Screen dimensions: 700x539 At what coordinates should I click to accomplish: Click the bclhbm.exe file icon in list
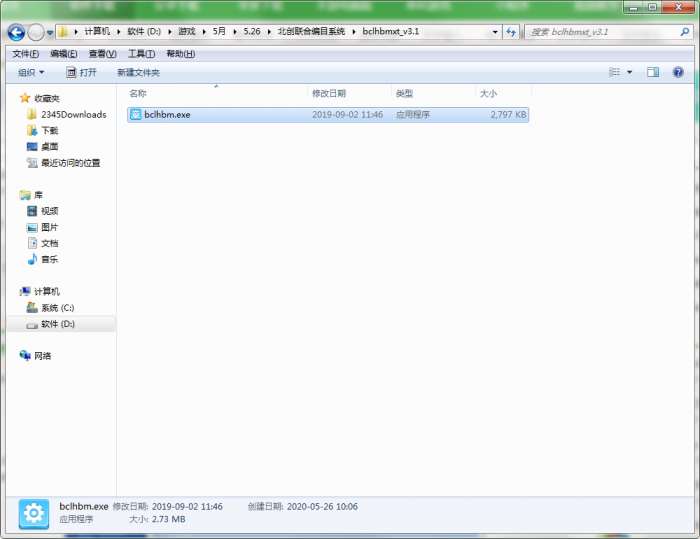(135, 115)
